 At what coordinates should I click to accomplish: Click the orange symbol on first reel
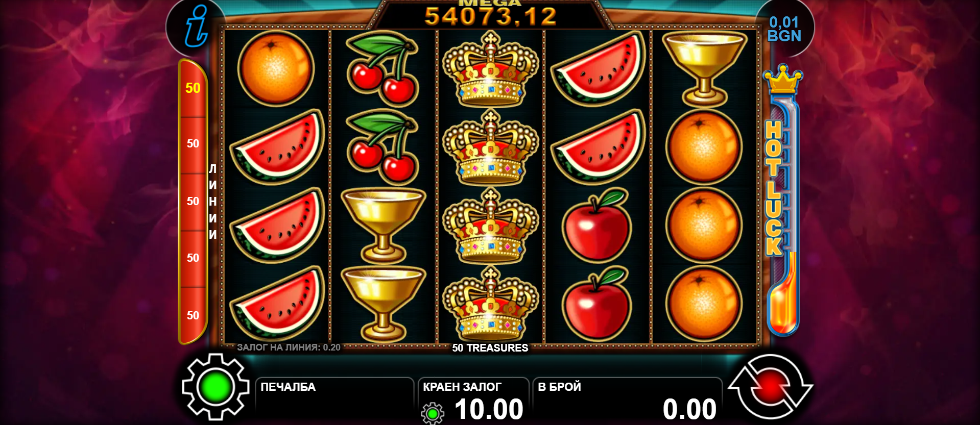tap(276, 68)
